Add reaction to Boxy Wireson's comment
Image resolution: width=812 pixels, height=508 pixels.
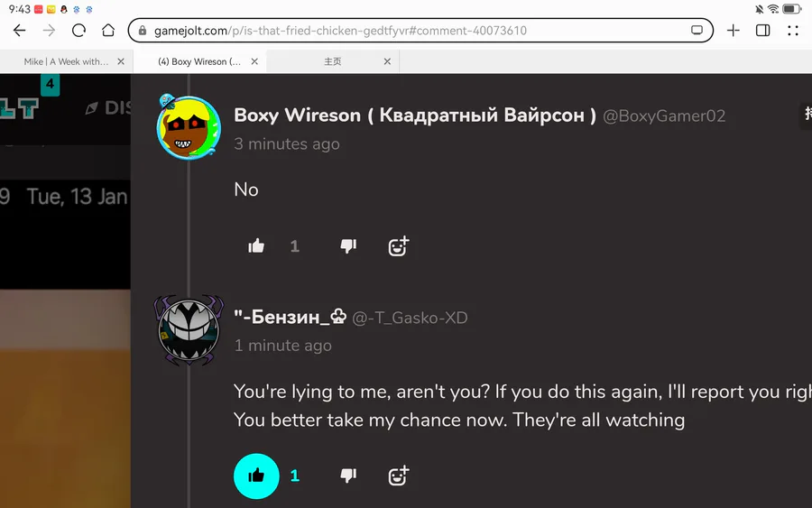(x=398, y=246)
